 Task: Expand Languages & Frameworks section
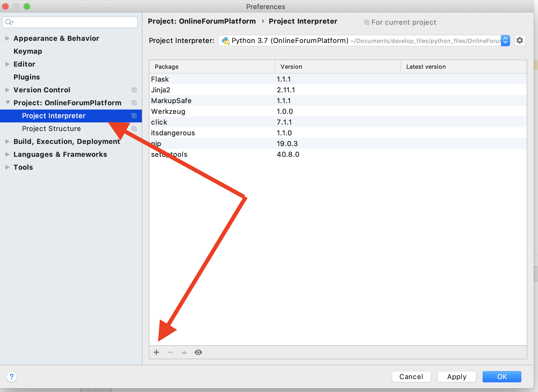(7, 154)
